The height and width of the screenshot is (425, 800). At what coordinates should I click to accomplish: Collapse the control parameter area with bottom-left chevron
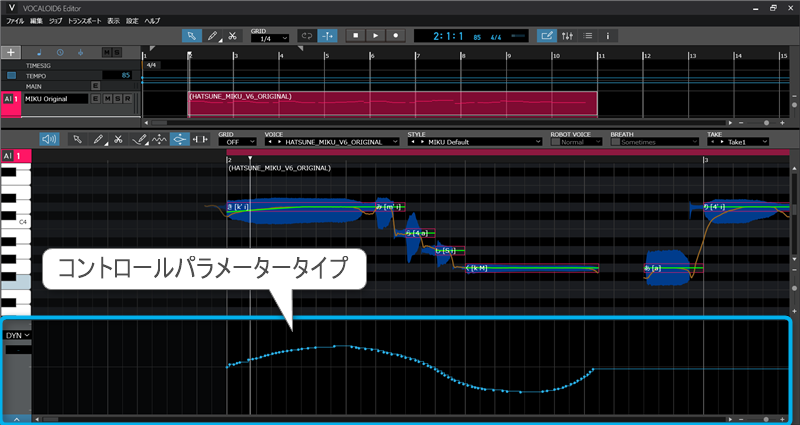coord(16,419)
